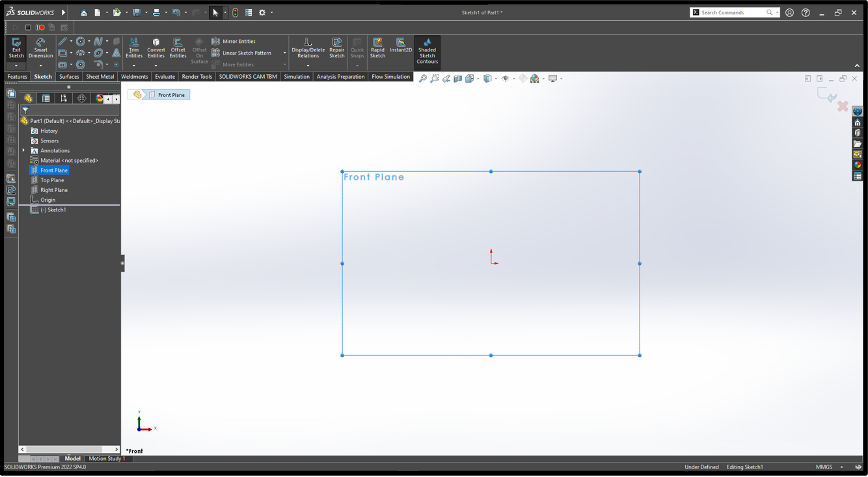Toggle Shaded Sketch Contours off

[427, 51]
